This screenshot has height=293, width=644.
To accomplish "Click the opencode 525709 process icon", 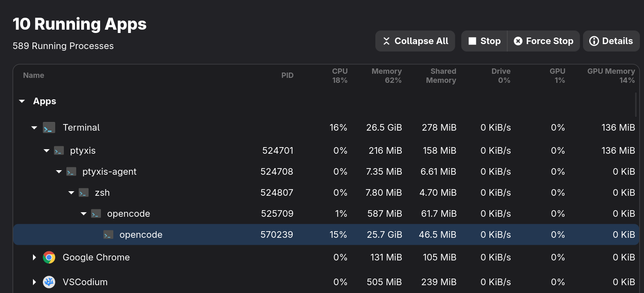I will pos(96,214).
